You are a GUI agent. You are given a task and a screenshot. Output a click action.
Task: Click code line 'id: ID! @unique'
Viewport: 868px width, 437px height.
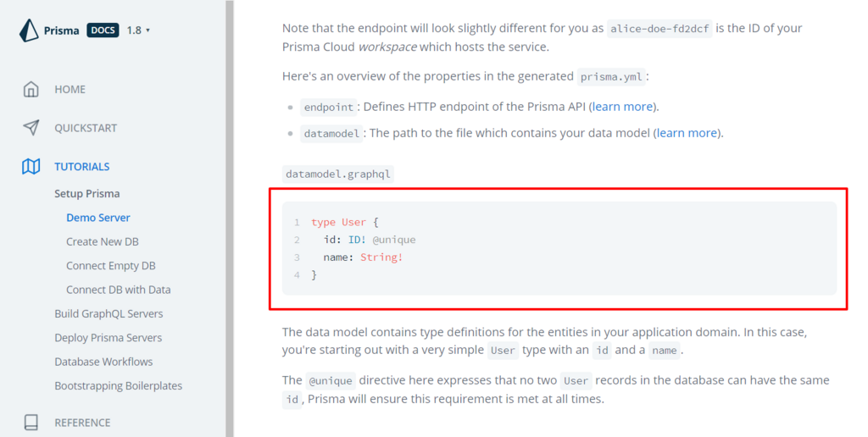click(x=370, y=240)
